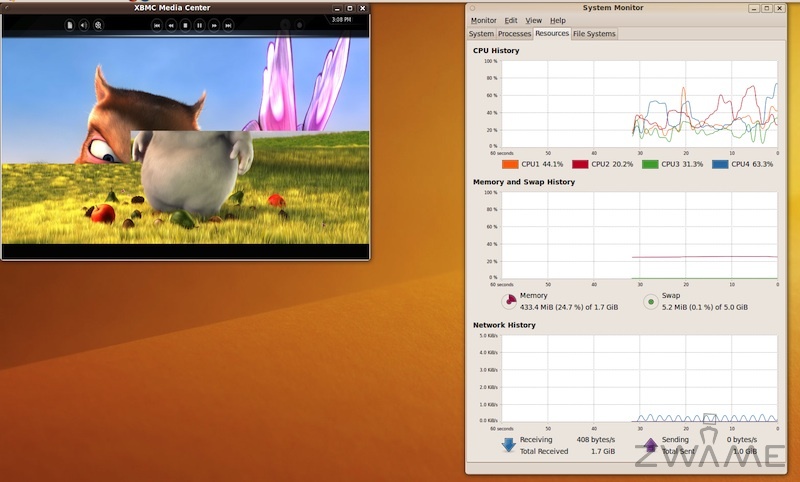The image size is (800, 482).
Task: Click inside the Memory and Swap graph
Action: coord(639,236)
